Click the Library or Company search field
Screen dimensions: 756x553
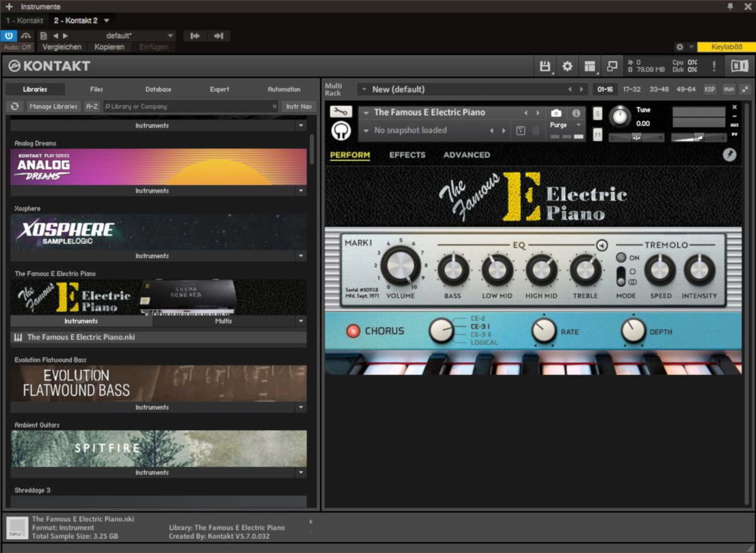(x=191, y=107)
